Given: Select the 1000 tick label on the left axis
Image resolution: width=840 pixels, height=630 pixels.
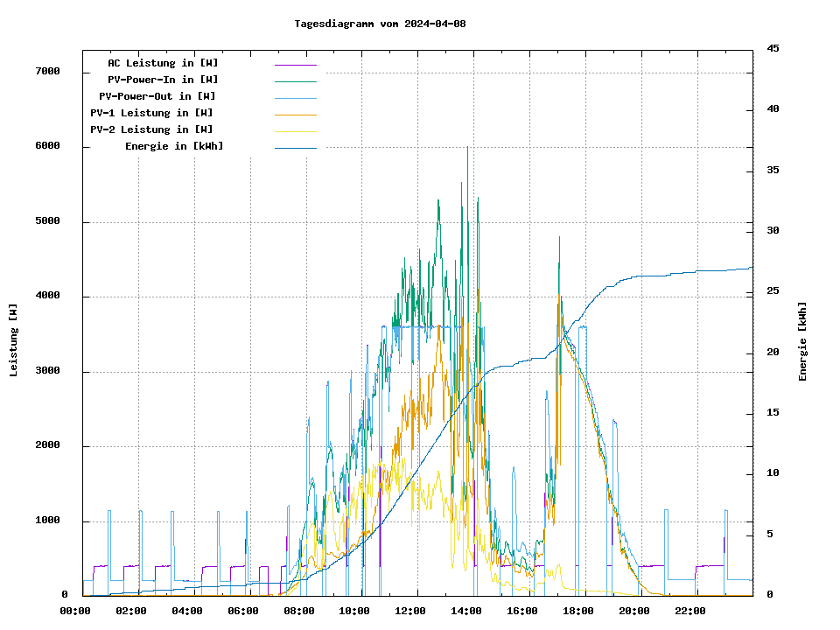Looking at the screenshot, I should (47, 521).
